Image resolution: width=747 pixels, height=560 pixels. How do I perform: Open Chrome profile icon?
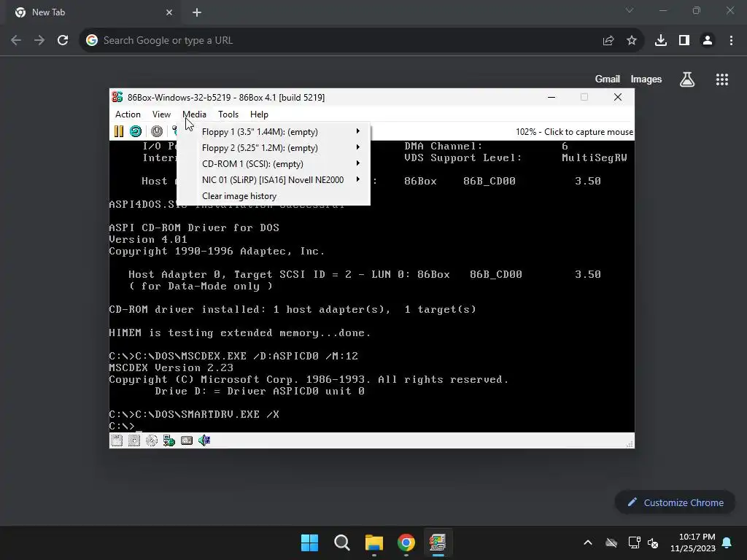[708, 41]
